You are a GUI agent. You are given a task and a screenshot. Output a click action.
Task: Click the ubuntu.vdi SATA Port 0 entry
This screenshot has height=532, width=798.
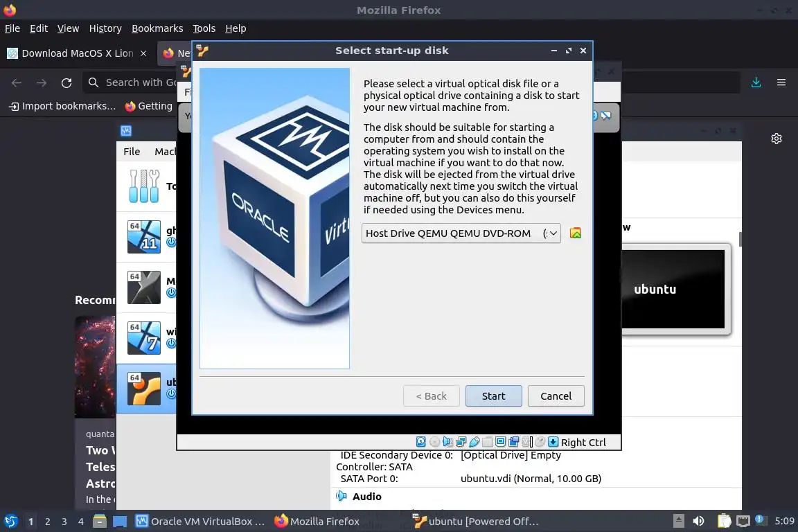click(531, 479)
